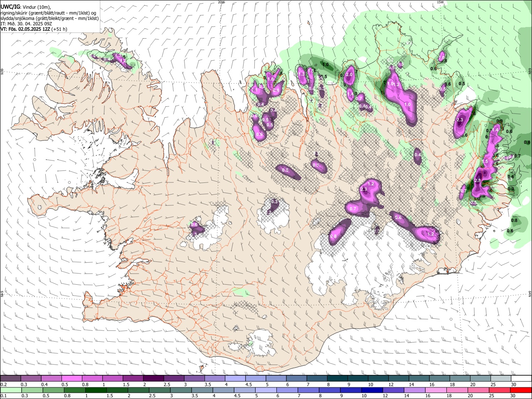Click the '(+51 h)' forecast offset text
Screen dimensions: 532x399
point(60,29)
